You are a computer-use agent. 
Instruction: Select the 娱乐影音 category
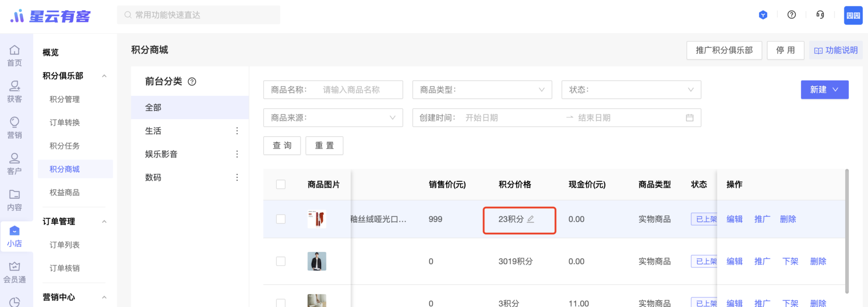(162, 154)
